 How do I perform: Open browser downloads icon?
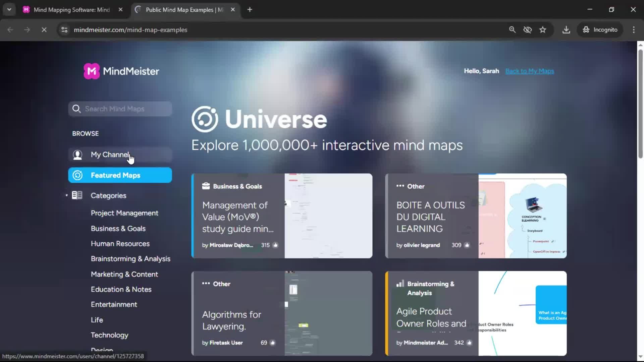[x=566, y=29]
